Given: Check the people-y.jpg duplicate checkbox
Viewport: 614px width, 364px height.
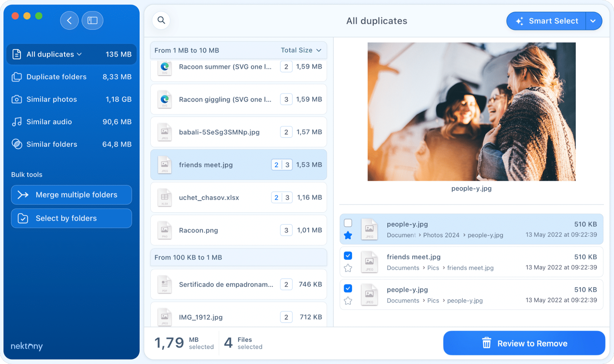Looking at the screenshot, I should click(x=348, y=223).
